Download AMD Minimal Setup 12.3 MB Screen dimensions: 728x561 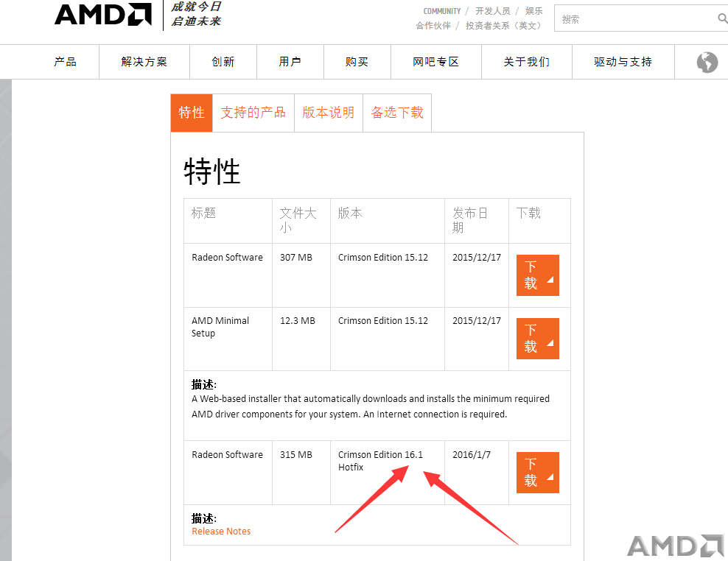click(538, 339)
